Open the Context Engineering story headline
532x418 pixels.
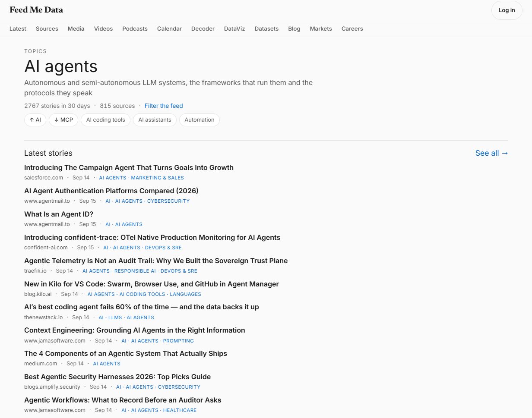(135, 330)
